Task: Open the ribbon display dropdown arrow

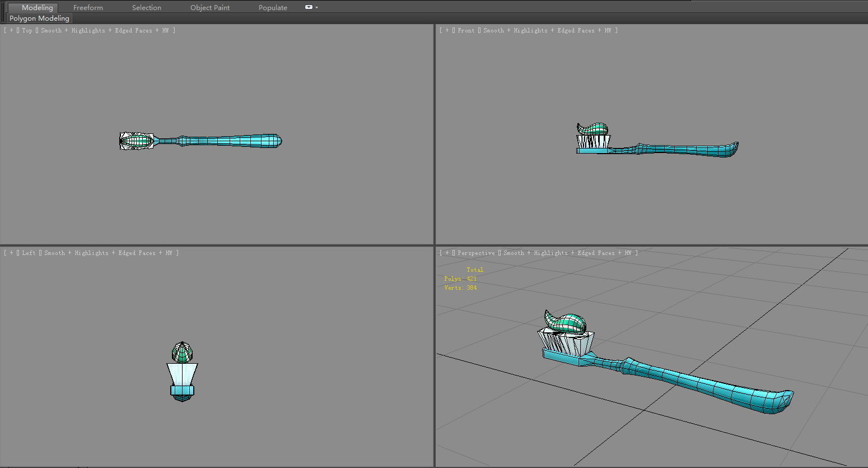Action: pos(317,8)
